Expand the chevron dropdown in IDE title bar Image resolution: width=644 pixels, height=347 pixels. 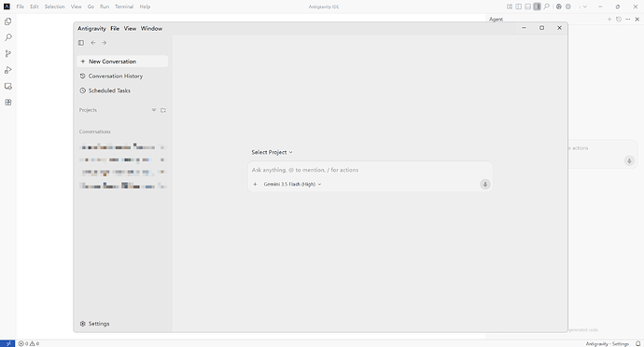pyautogui.click(x=585, y=7)
